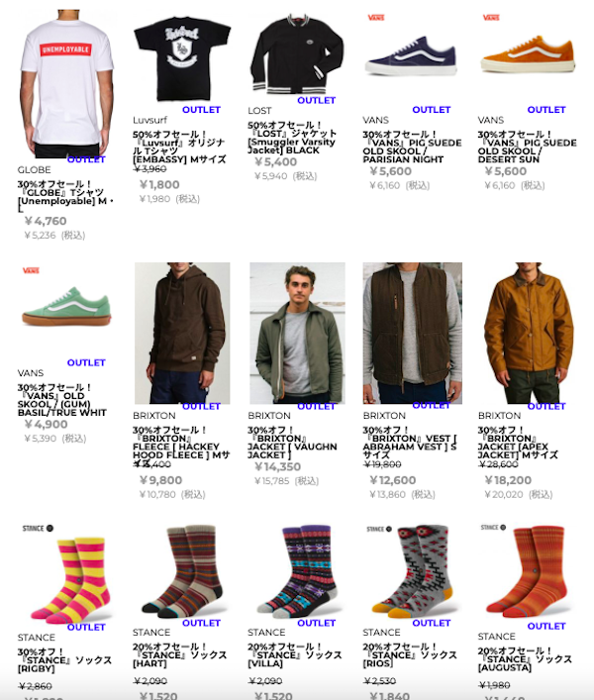
Task: Select the LOST Smuggler Varsity Jacket image
Action: [297, 53]
